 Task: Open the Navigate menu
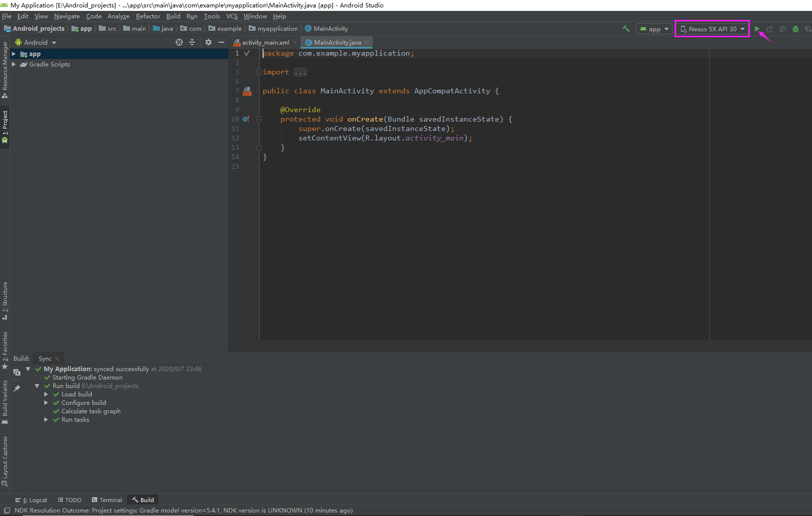(x=67, y=16)
